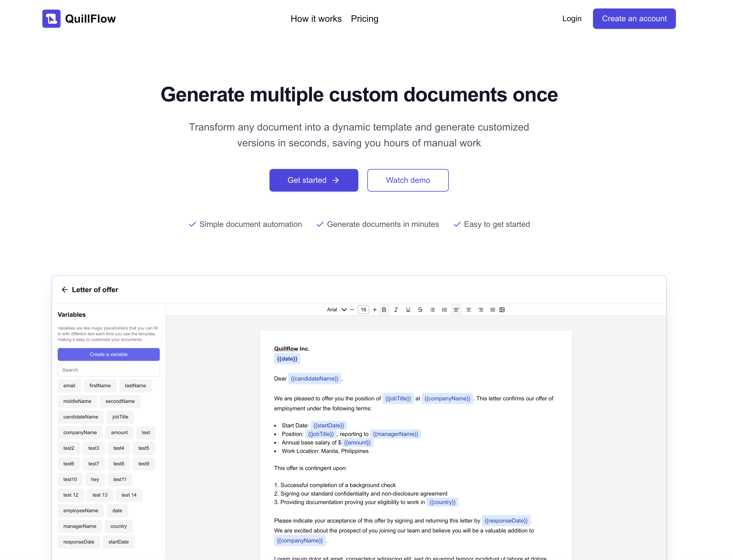Open the How it works page
Screen dimensions: 733x560
(316, 19)
